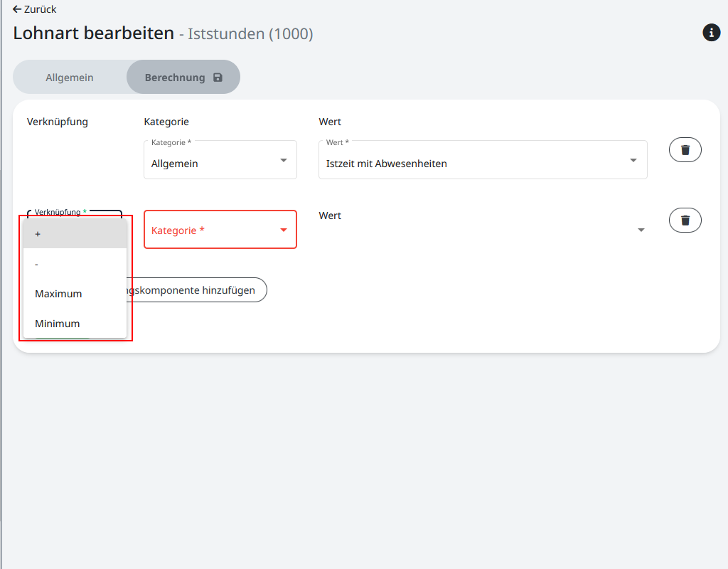This screenshot has width=728, height=569.
Task: Open the info icon in the top right
Action: coord(711,32)
